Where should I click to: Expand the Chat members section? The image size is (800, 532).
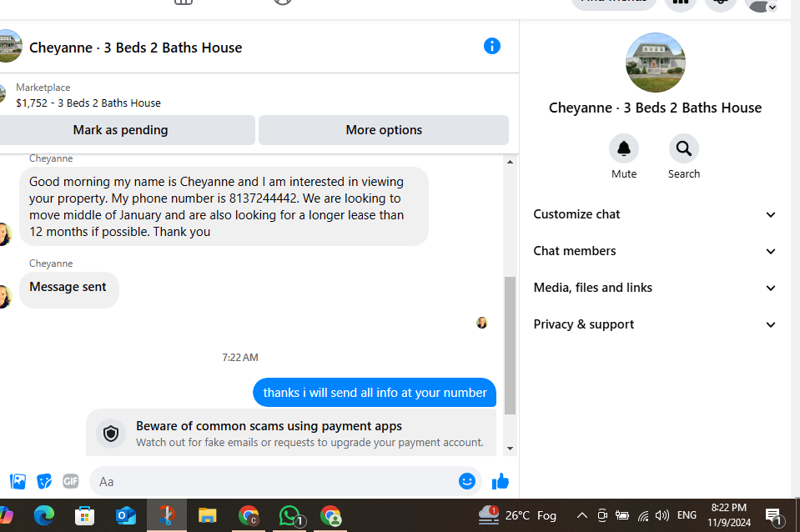click(x=655, y=251)
